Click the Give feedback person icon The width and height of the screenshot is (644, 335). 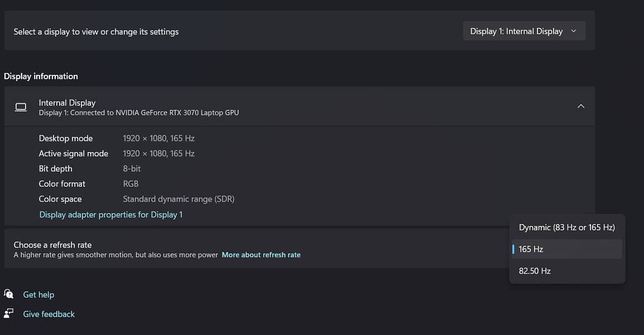pyautogui.click(x=9, y=313)
